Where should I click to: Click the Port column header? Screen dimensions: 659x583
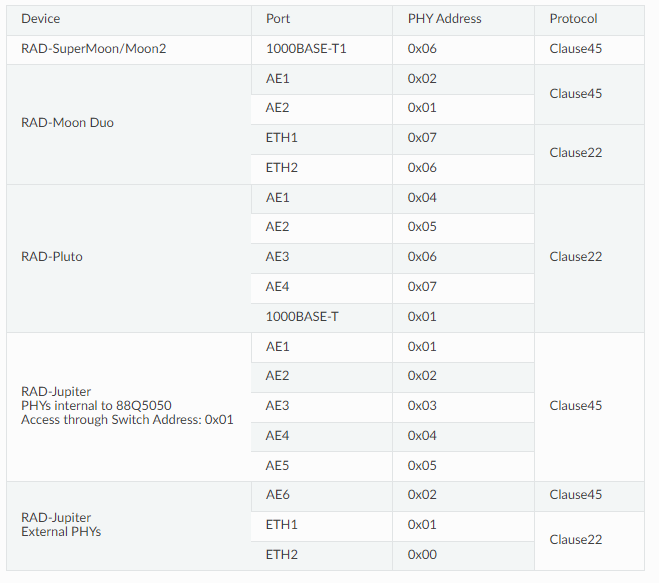click(x=278, y=19)
